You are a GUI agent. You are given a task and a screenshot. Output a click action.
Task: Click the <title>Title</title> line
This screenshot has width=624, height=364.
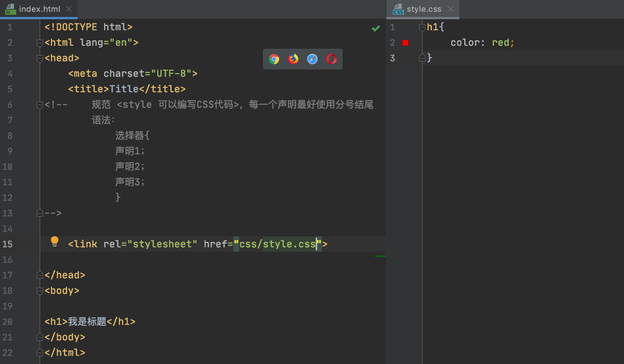pyautogui.click(x=127, y=89)
